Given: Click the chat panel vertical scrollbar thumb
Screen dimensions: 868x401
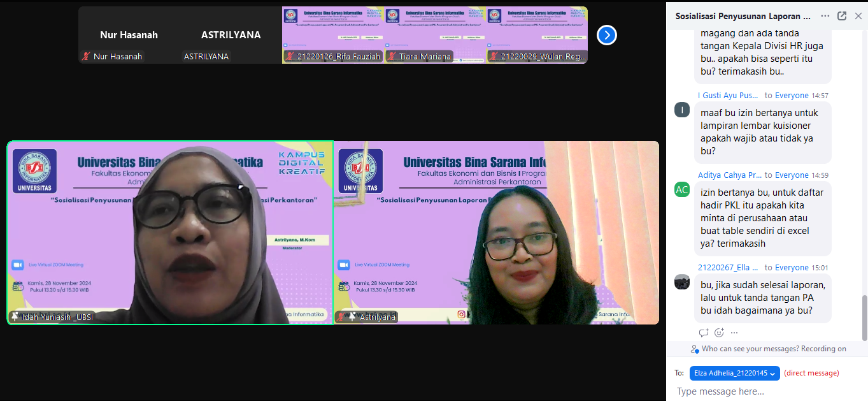Looking at the screenshot, I should (864, 317).
